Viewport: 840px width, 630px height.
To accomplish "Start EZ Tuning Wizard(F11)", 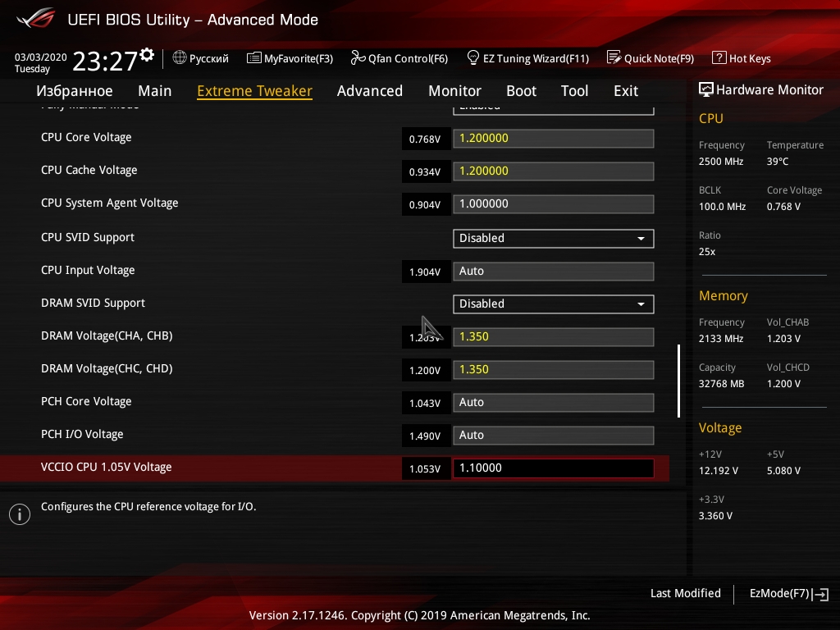I will click(x=536, y=58).
